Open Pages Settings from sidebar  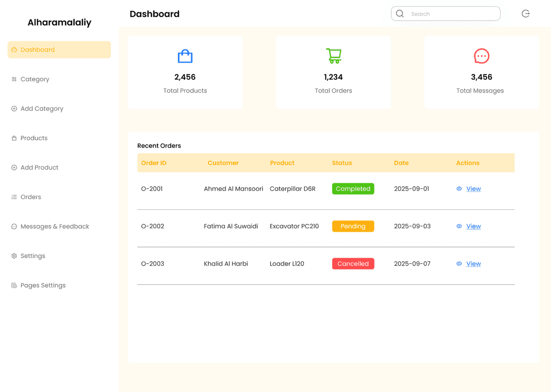pos(43,285)
